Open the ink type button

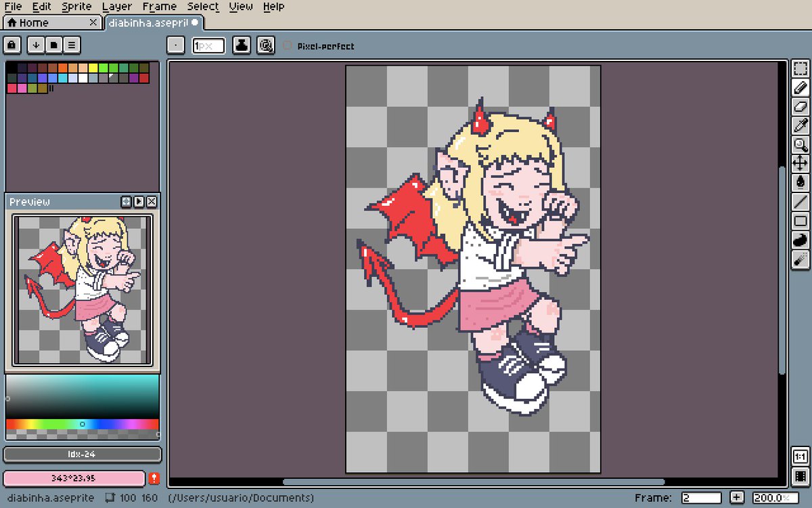pos(242,45)
